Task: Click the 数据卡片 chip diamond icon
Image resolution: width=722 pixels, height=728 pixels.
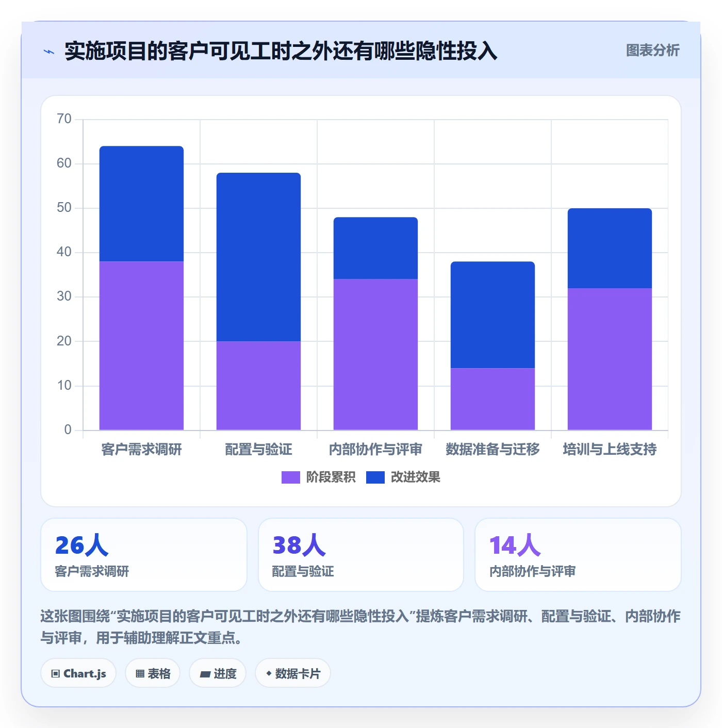Action: [x=269, y=673]
